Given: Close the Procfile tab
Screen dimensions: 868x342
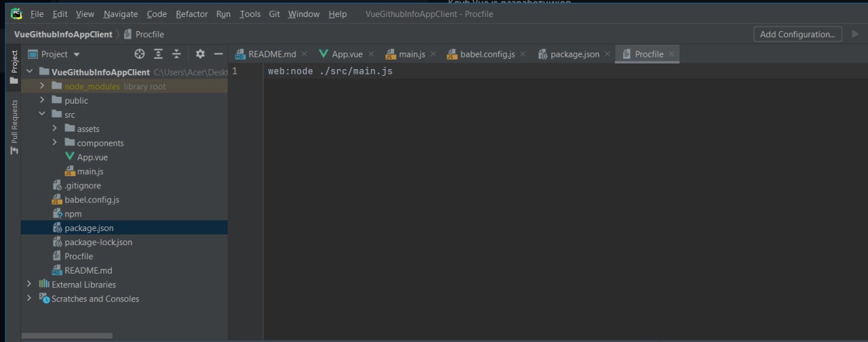Looking at the screenshot, I should (671, 54).
